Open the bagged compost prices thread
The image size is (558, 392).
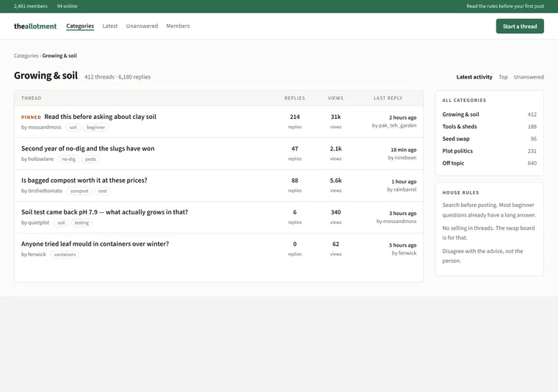point(84,181)
